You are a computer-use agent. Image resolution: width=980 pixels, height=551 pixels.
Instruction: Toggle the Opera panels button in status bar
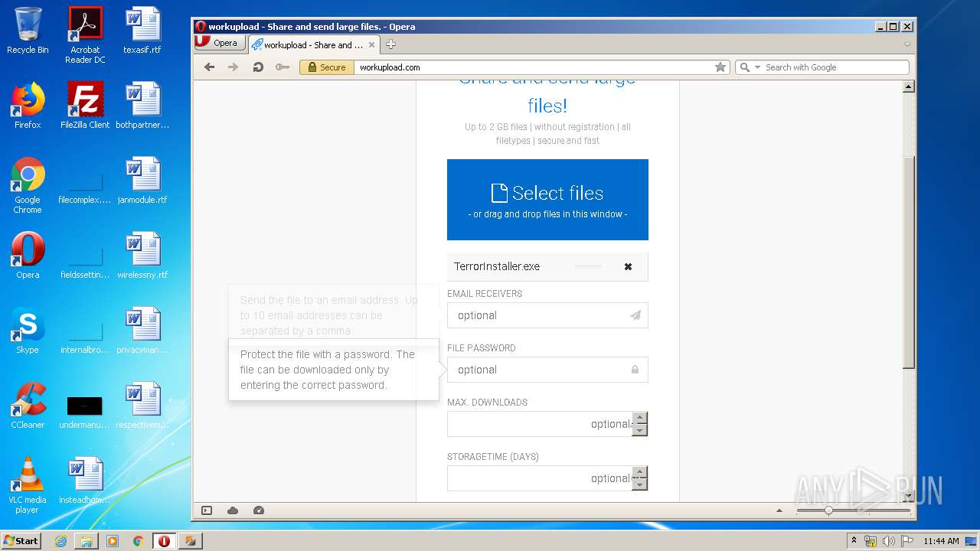207,510
